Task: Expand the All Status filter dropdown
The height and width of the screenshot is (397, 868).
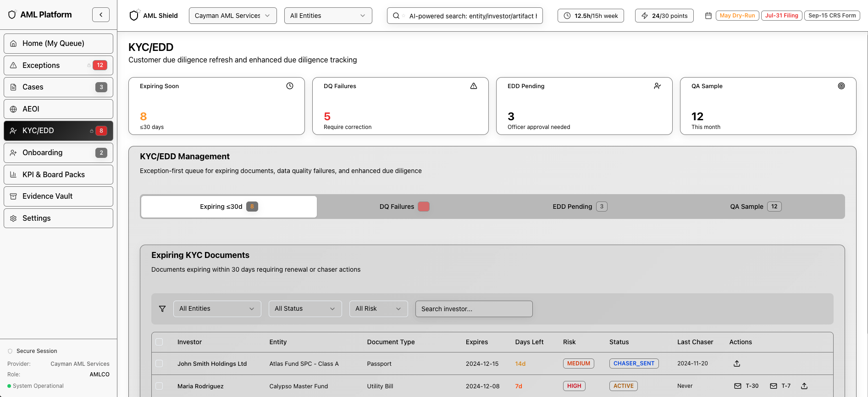Action: (x=305, y=309)
